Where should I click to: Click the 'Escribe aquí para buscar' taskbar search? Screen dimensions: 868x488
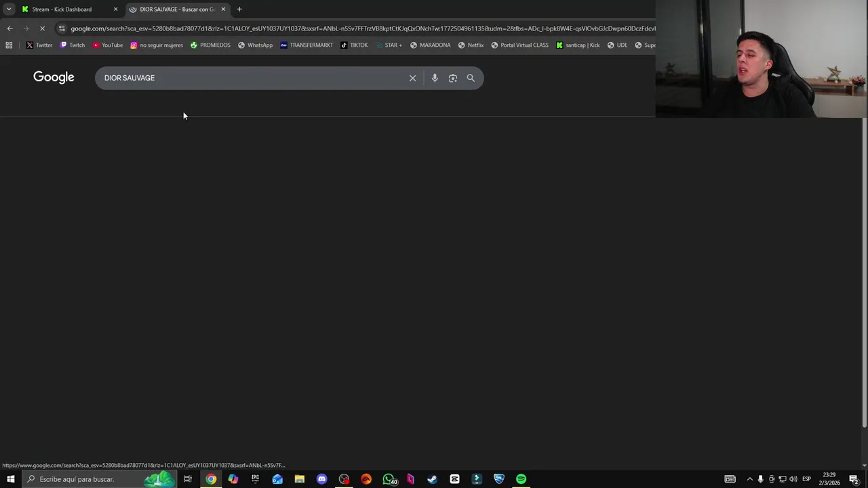[x=98, y=479]
